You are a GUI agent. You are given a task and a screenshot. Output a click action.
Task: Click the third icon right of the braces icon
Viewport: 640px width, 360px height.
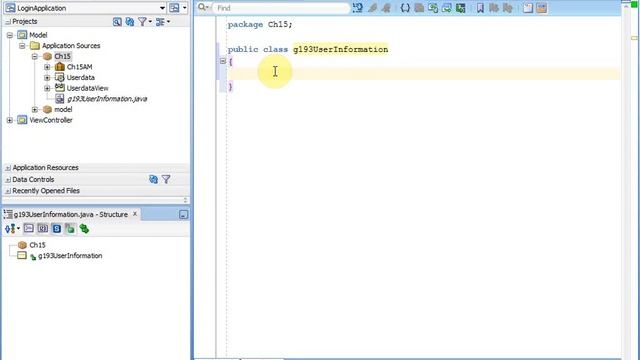[447, 8]
